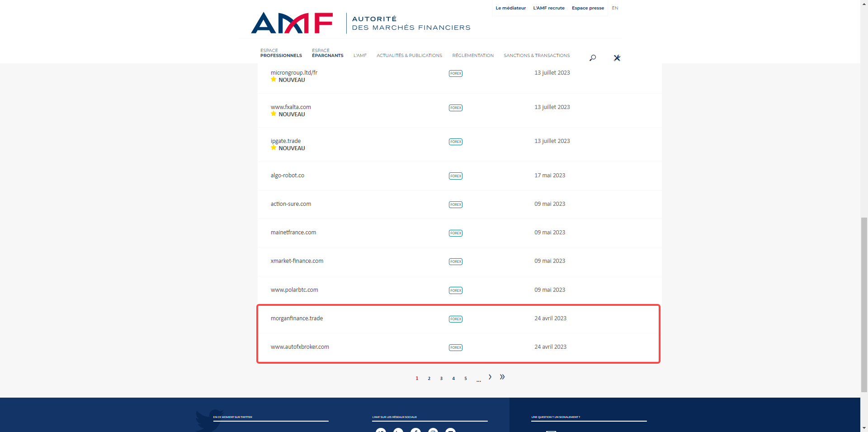Viewport: 868px width, 432px height.
Task: Open Le médiateur link
Action: tap(510, 8)
